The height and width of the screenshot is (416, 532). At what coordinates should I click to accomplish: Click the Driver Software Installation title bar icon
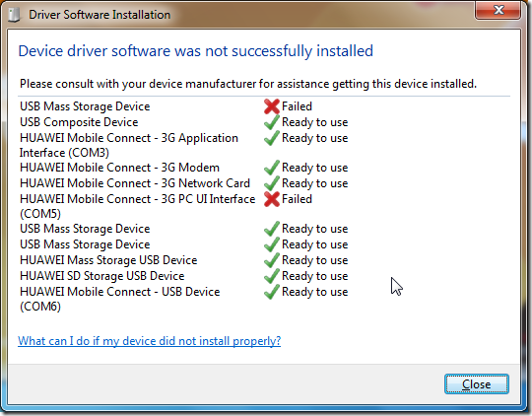click(14, 15)
